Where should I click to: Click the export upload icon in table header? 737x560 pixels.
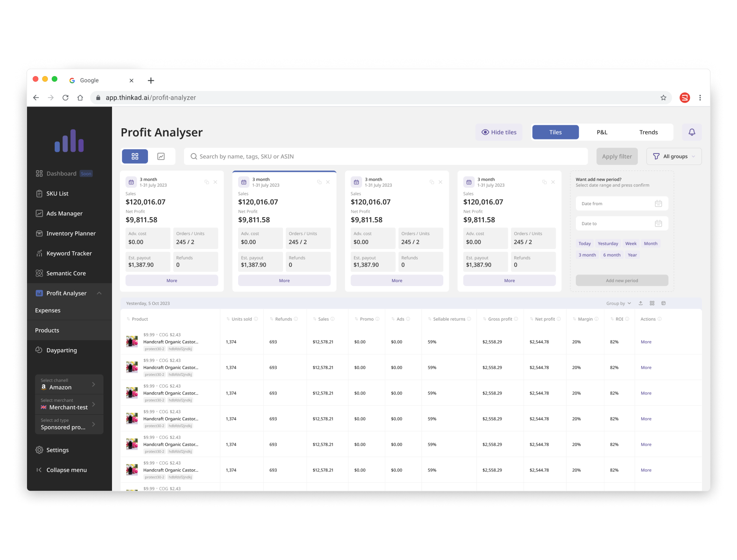(x=640, y=303)
